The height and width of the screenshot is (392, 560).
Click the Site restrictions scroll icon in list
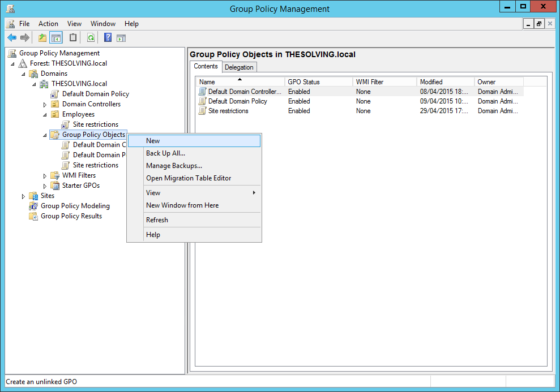coord(203,111)
